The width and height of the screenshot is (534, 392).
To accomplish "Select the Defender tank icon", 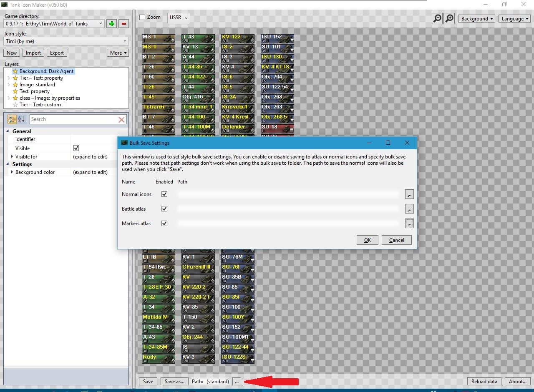I will (x=238, y=128).
